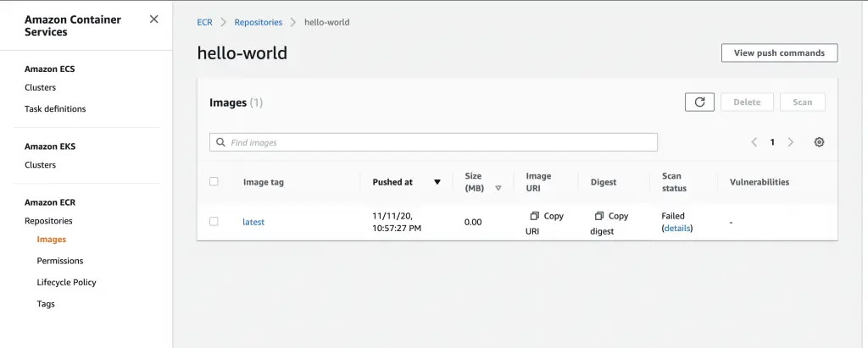The image size is (868, 348).
Task: Click the Image URI column header
Action: 538,182
